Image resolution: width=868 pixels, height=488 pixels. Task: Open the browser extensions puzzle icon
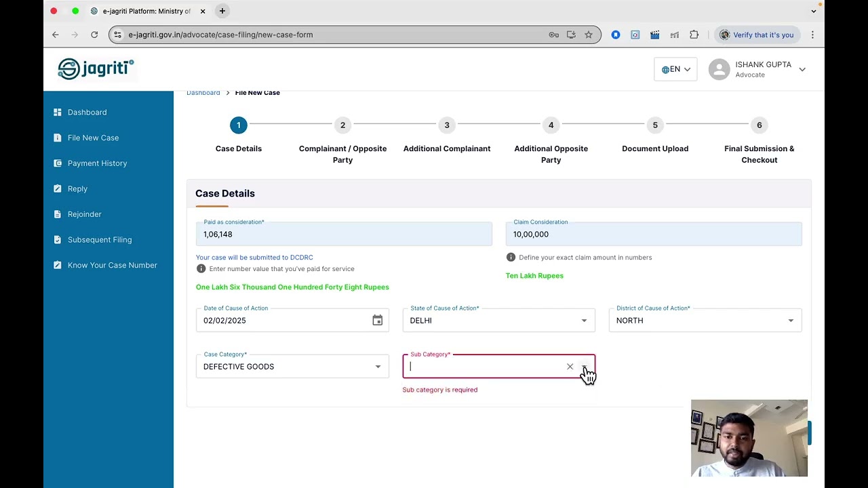coord(694,35)
